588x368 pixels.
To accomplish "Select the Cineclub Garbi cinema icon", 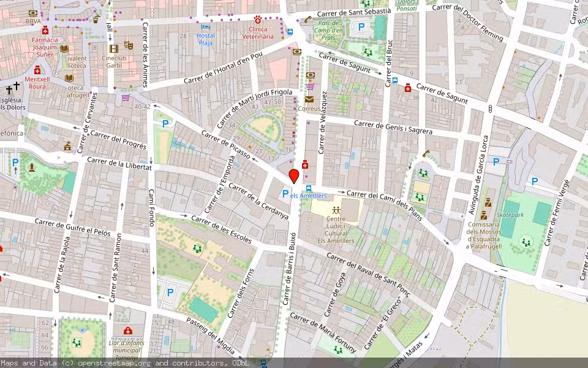I will 113,48.
